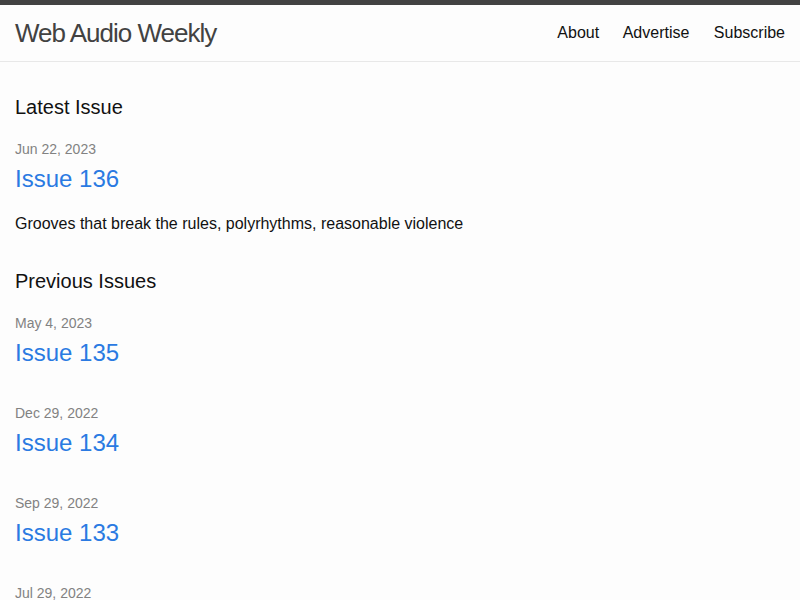The width and height of the screenshot is (800, 600).
Task: Open the newsletter's latest issue link
Action: pyautogui.click(x=67, y=179)
